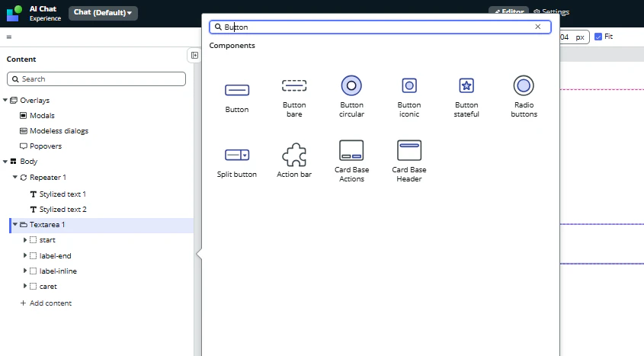
Task: Select the Button component
Action: click(237, 98)
